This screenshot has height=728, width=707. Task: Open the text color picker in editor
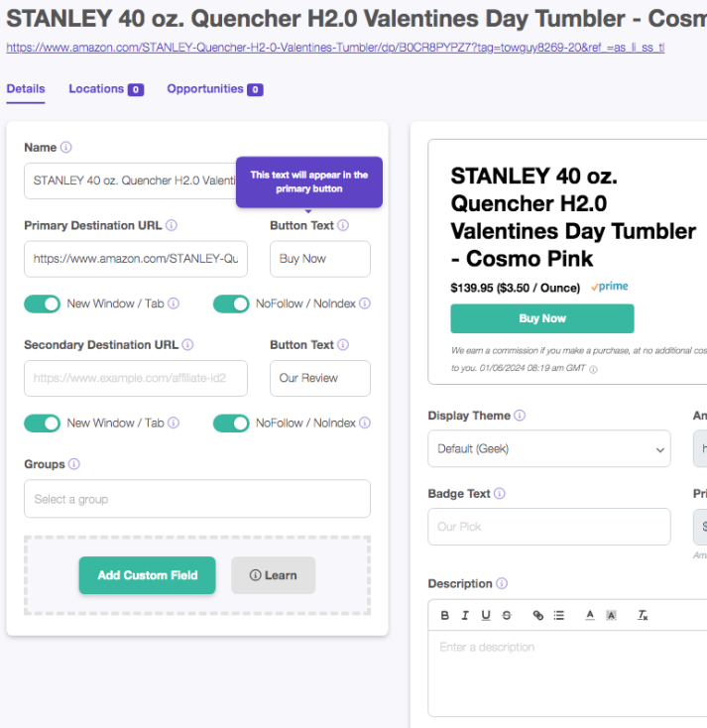point(590,616)
